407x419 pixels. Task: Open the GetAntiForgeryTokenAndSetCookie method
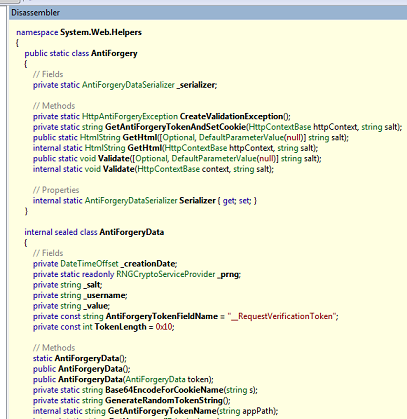(175, 127)
